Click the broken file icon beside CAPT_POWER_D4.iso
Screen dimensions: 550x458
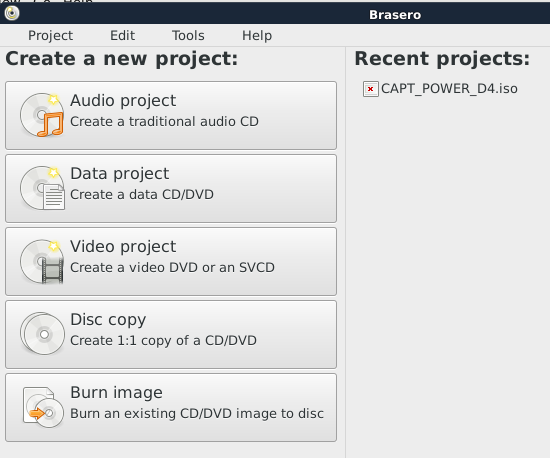pyautogui.click(x=370, y=89)
